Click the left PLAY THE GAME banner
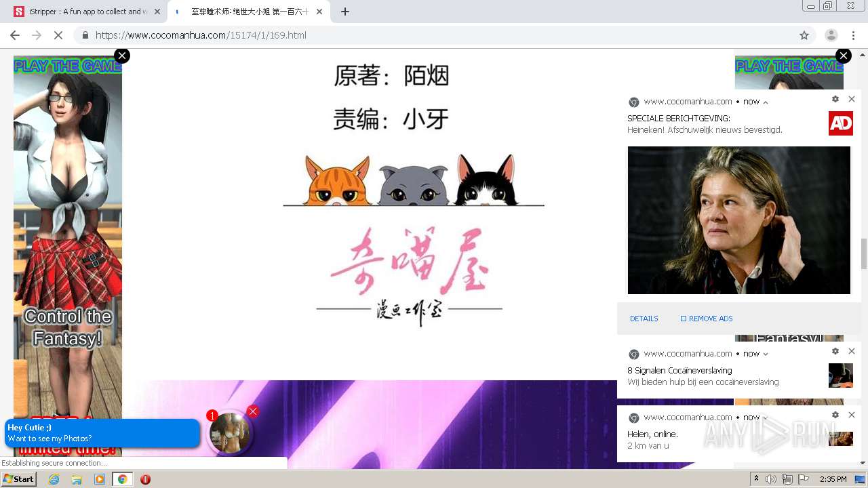 tap(68, 255)
